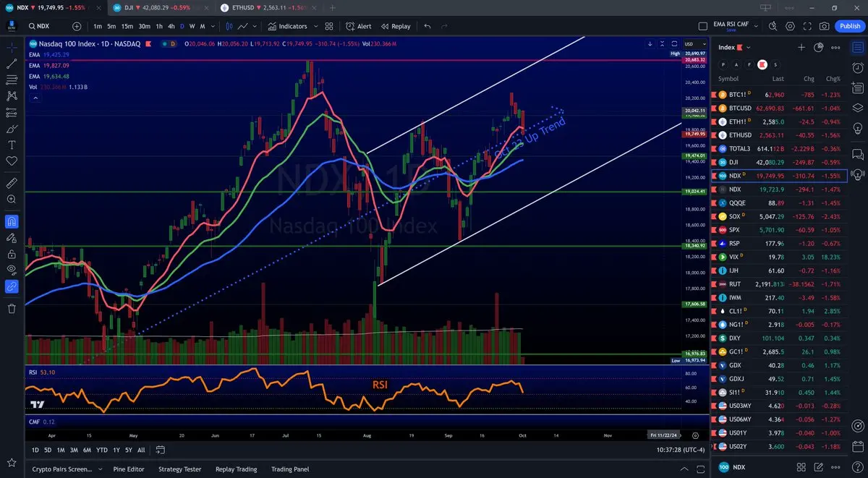Click the S watchlist filter circle

[775, 64]
